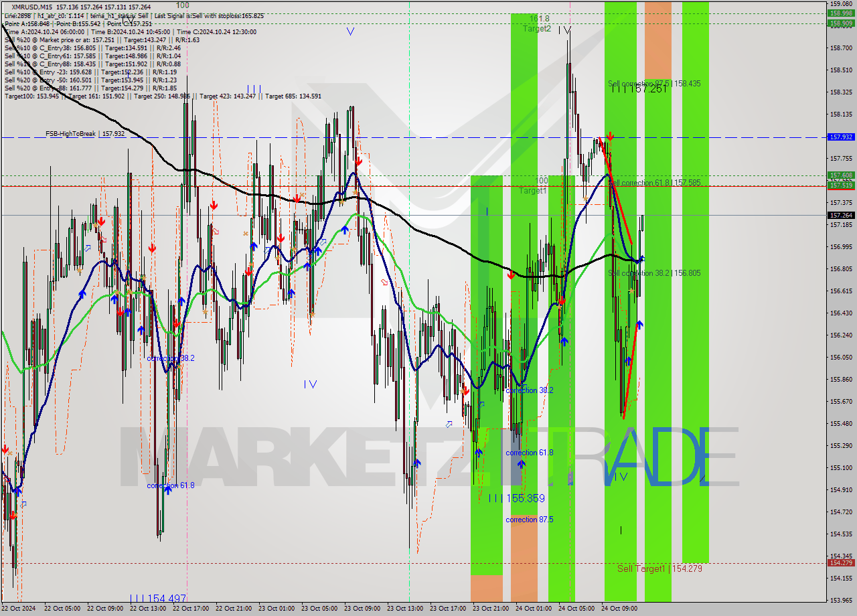Image resolution: width=857 pixels, height=616 pixels.
Task: Click the 155.100 price axis value
Action: 841,467
